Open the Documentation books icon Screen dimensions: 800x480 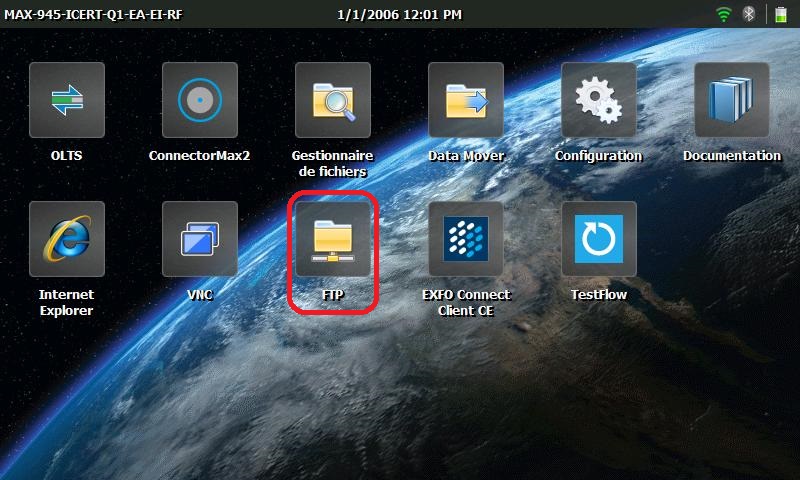(x=732, y=100)
